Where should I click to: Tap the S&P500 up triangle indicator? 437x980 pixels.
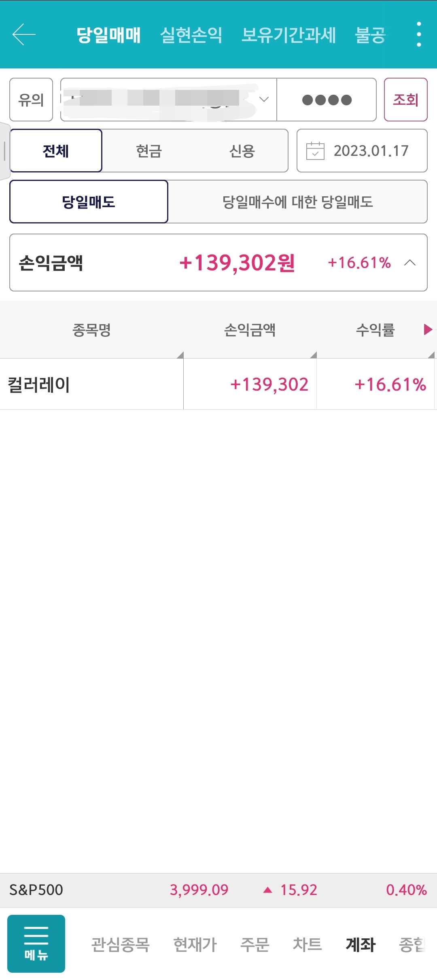(x=267, y=890)
